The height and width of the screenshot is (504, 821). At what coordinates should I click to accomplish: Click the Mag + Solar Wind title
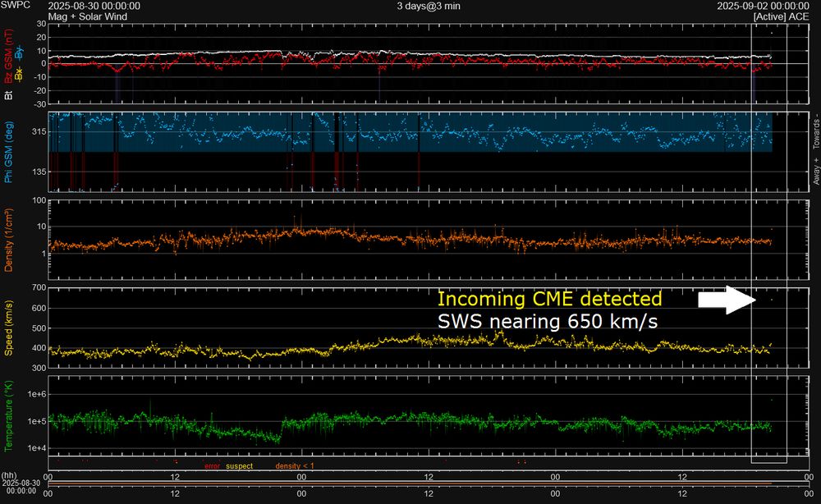88,16
